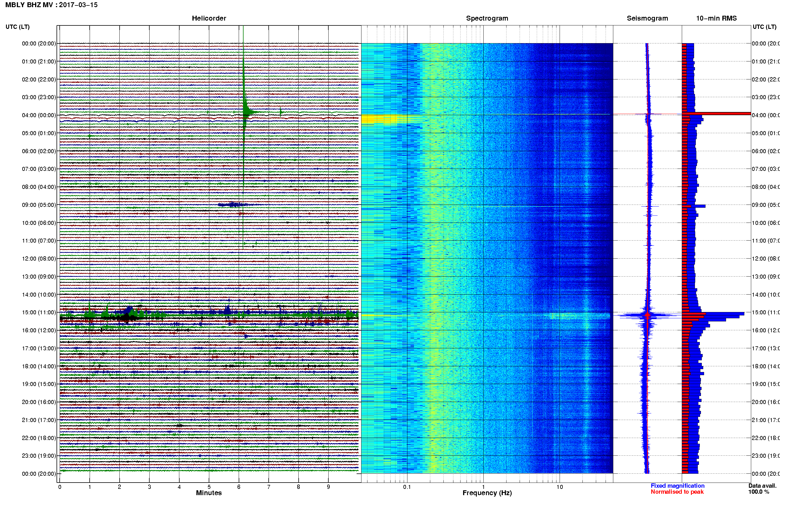The image size is (812, 508).
Task: Click tick 4 on the Minutes axis
Action: pyautogui.click(x=179, y=487)
